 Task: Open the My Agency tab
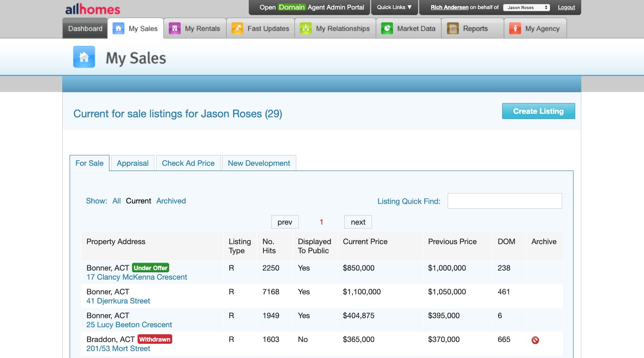pyautogui.click(x=535, y=29)
